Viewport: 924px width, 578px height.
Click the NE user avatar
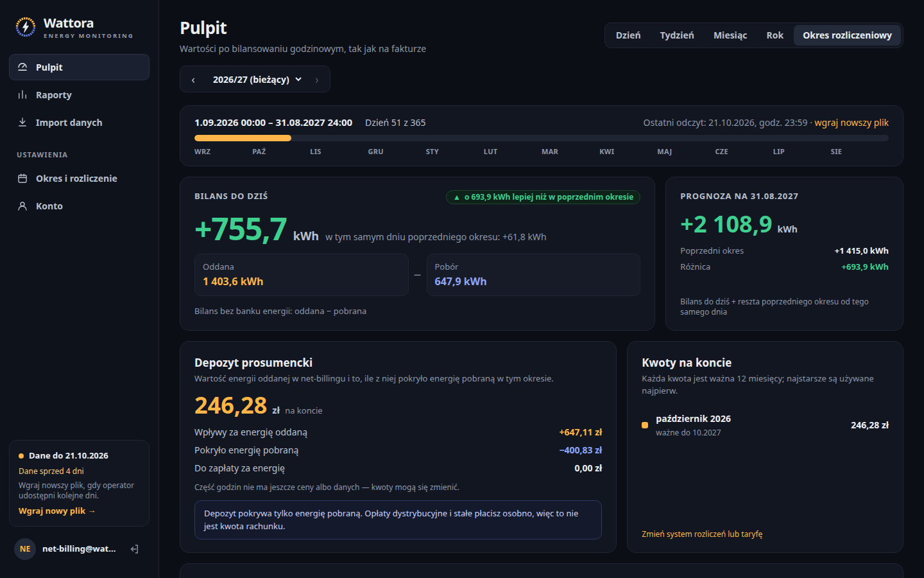coord(25,548)
